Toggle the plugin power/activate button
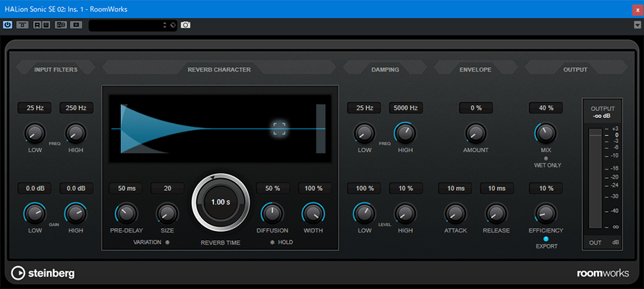Image resolution: width=644 pixels, height=289 pixels. (7, 25)
